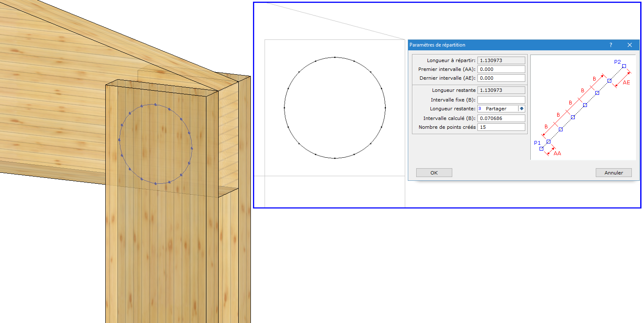Pick the bottom point on 2D preview circle
The image size is (644, 323).
335,158
